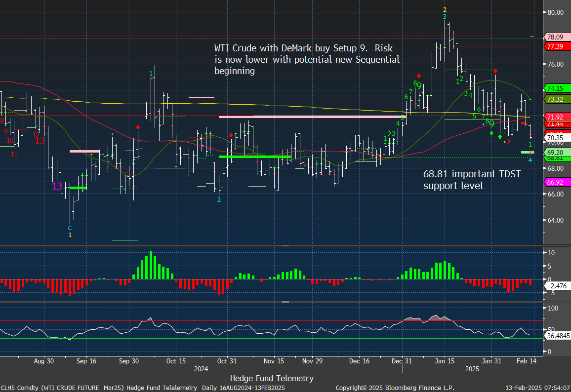
Task: Click the WTI Crude DeMark annotation text
Action: tap(306, 59)
